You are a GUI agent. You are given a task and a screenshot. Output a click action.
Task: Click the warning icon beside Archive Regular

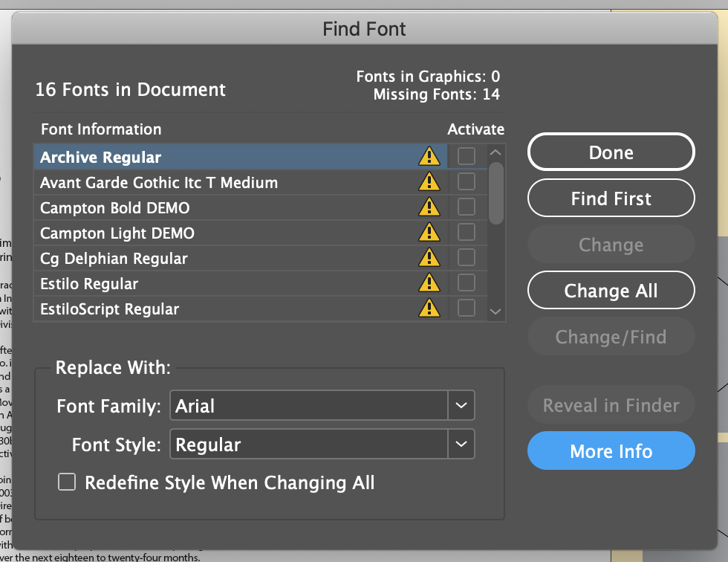coord(429,157)
